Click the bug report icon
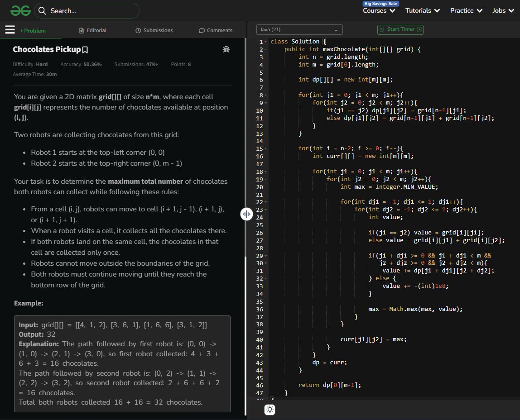The image size is (520, 420). [x=226, y=49]
